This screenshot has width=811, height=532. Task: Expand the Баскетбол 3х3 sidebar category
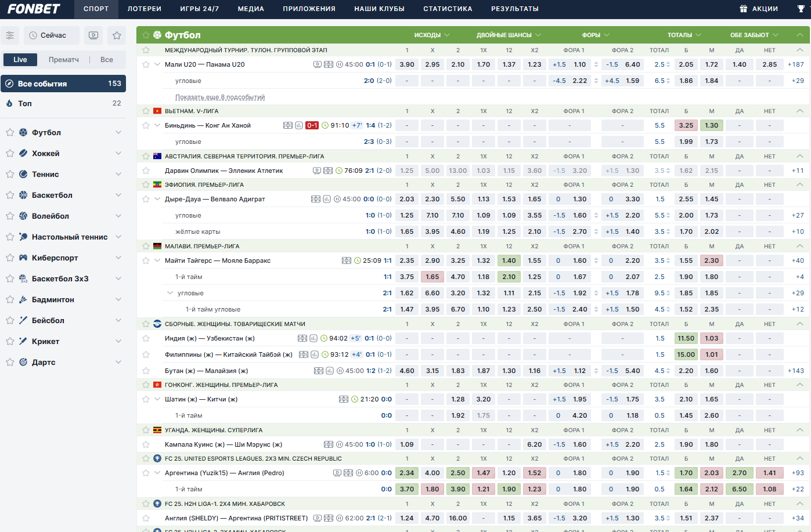tap(118, 278)
